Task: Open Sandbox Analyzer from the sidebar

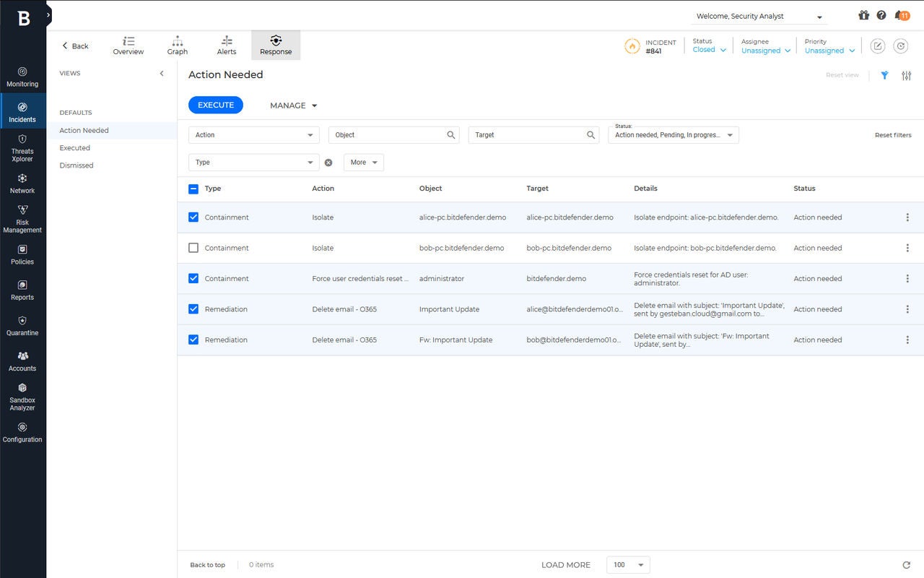Action: (22, 396)
